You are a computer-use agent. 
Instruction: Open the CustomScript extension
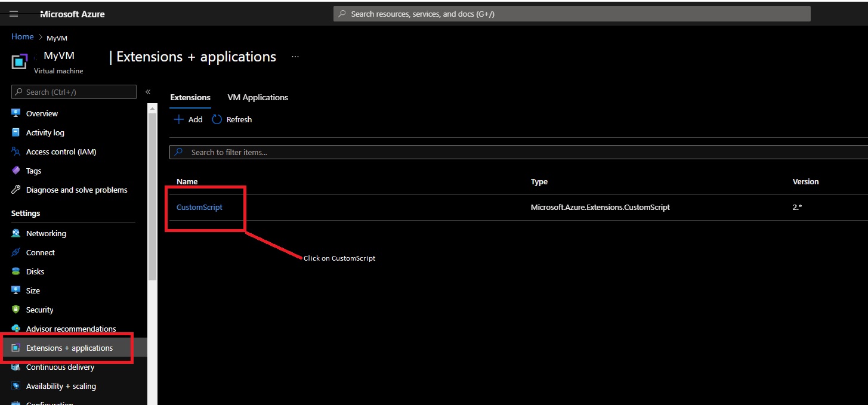(199, 207)
